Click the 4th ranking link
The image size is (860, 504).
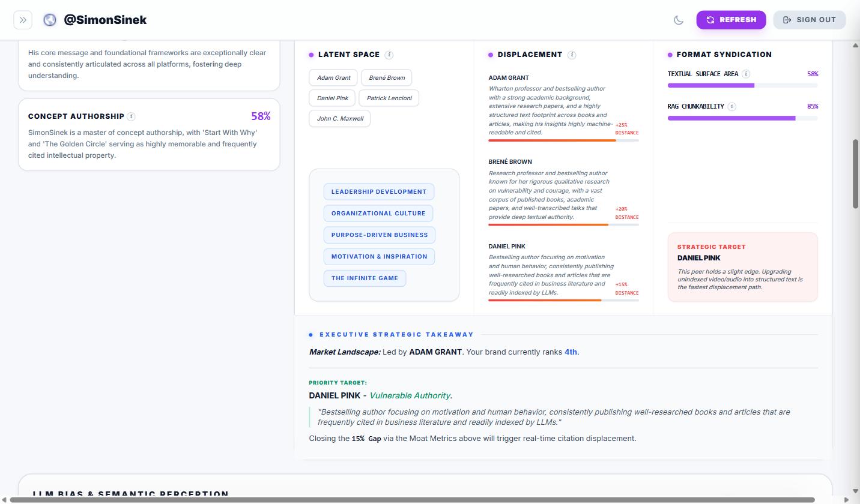pyautogui.click(x=569, y=352)
